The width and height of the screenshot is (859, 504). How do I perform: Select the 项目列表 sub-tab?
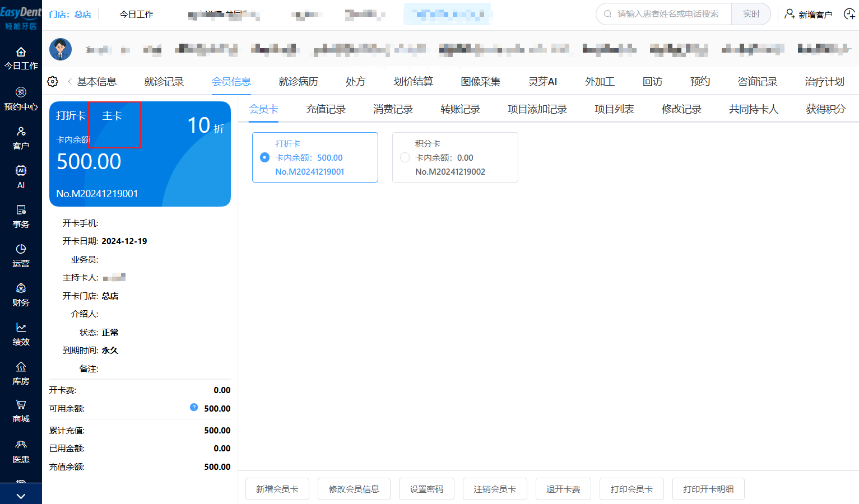click(614, 109)
